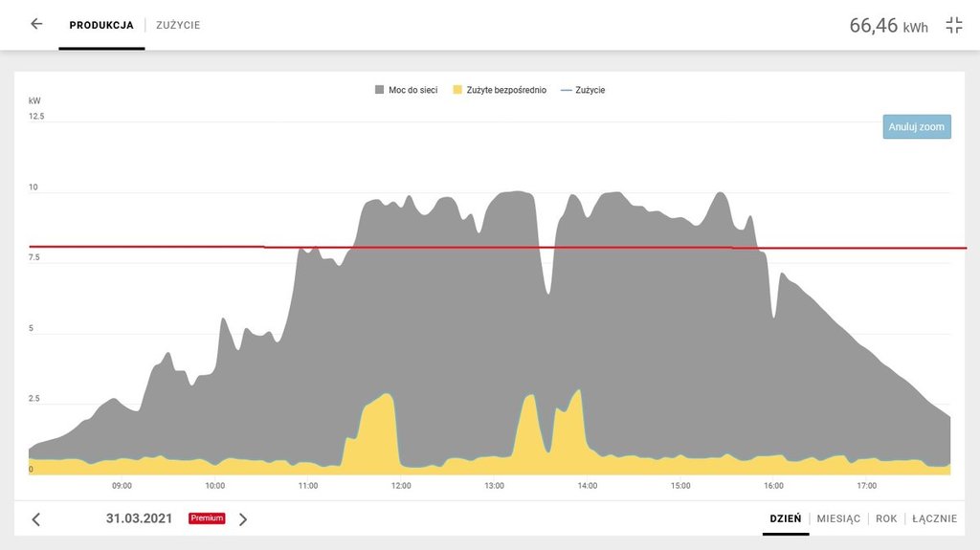
Task: Toggle the 'Zużyte bezpośrednio' legend series
Action: coord(499,90)
